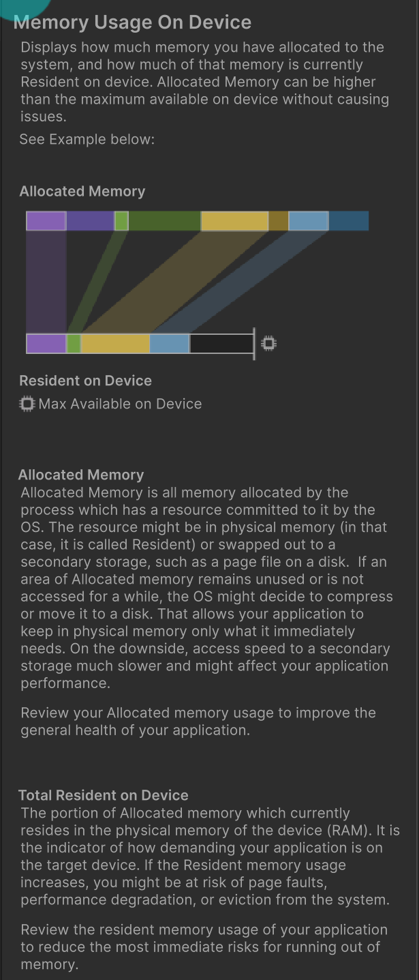Click the Total Resident on Device heading

pos(103,795)
